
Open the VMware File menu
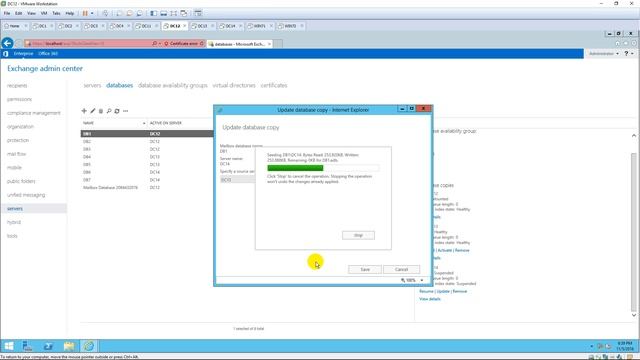[7, 13]
